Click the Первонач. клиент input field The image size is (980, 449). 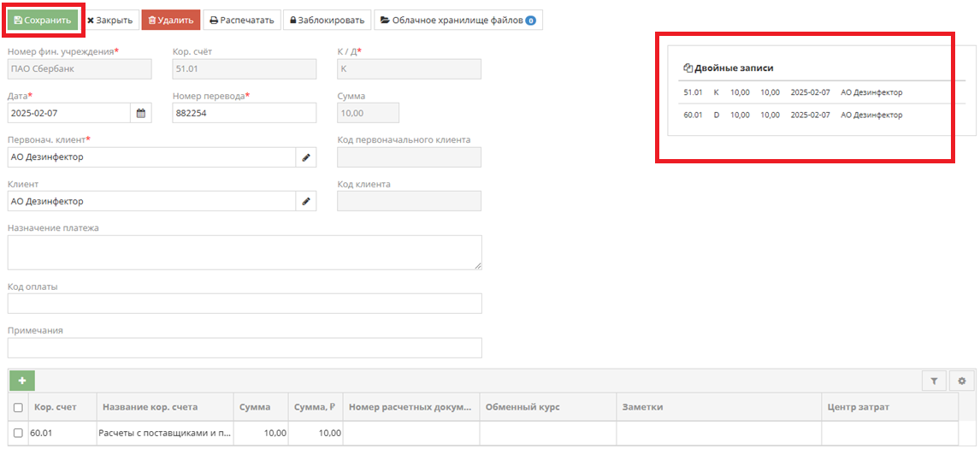152,157
